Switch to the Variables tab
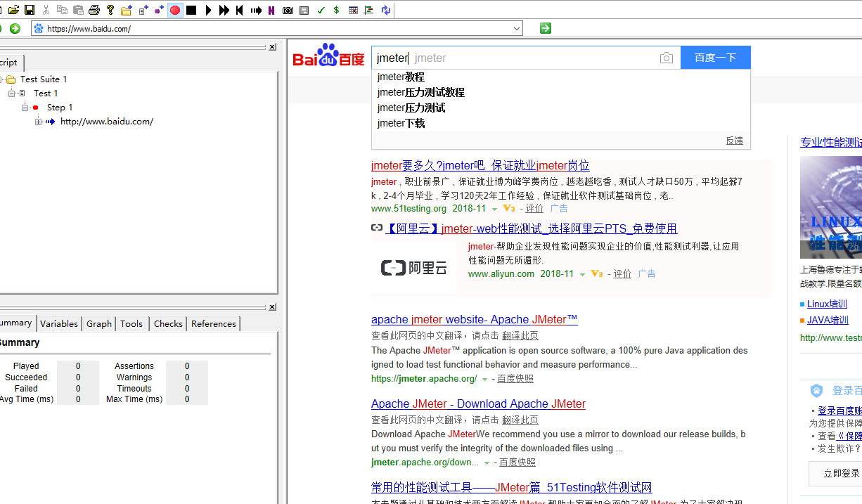 point(59,323)
